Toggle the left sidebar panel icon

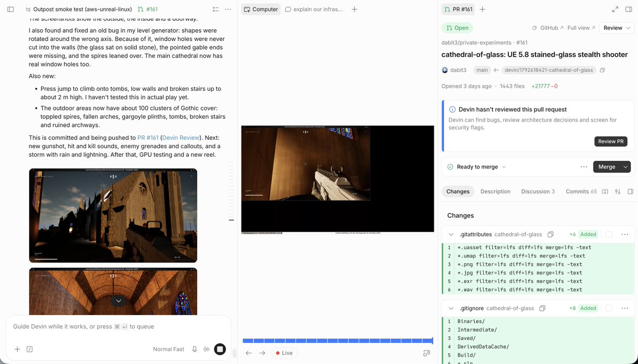[x=11, y=10]
